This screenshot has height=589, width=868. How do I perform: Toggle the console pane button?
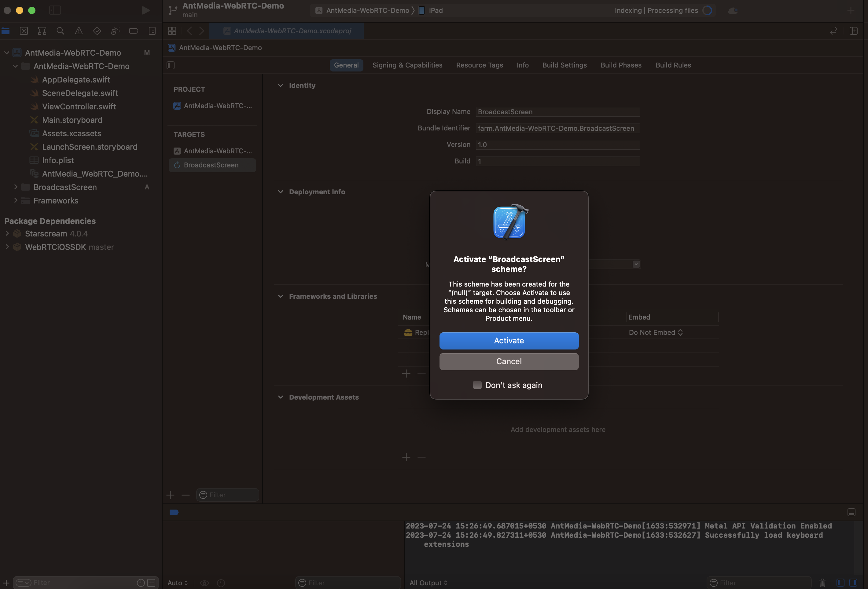pos(853,583)
